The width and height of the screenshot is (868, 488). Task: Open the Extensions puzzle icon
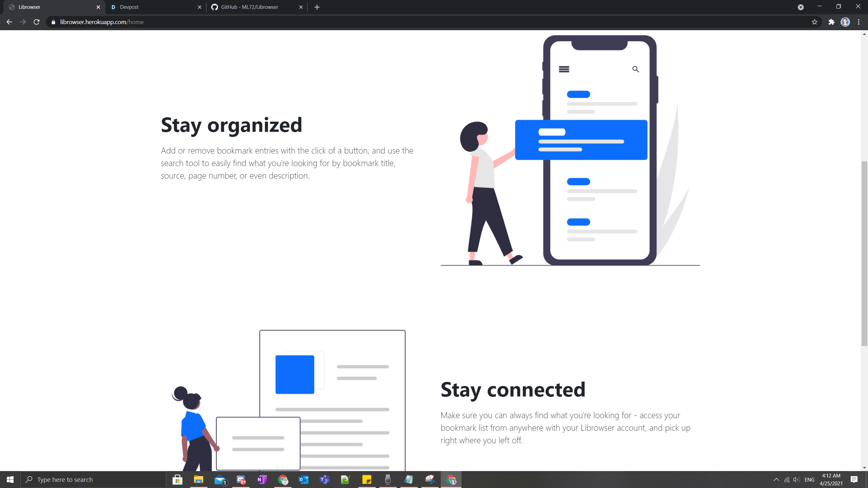point(831,22)
